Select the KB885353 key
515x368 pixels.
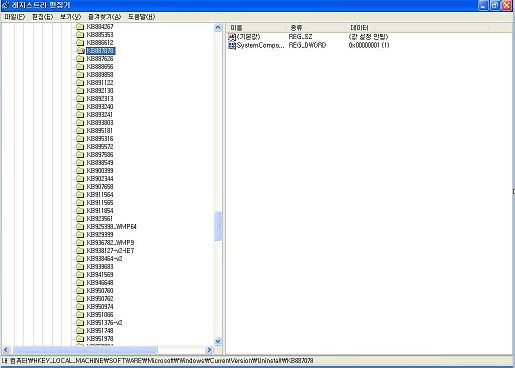100,35
